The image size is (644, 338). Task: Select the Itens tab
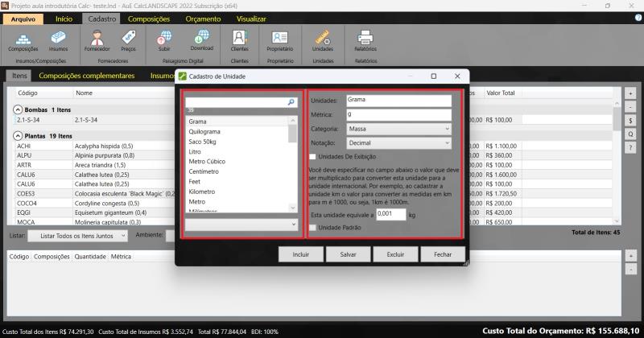point(19,76)
